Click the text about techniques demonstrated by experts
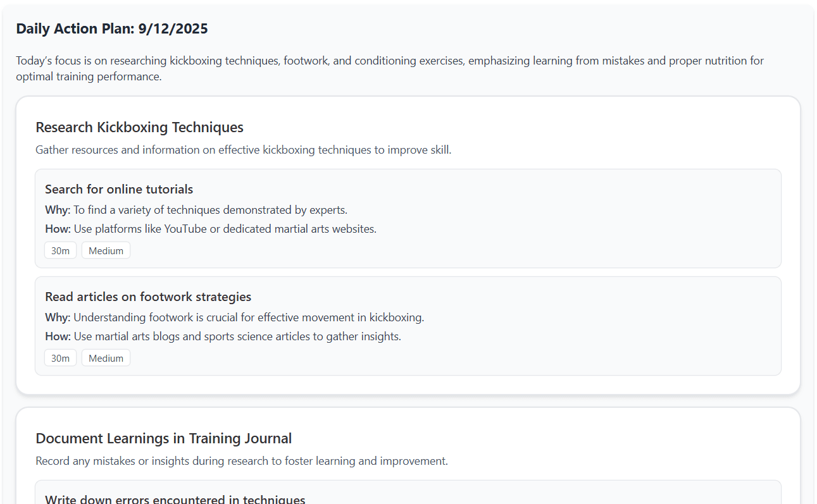This screenshot has height=504, width=817. tap(210, 209)
